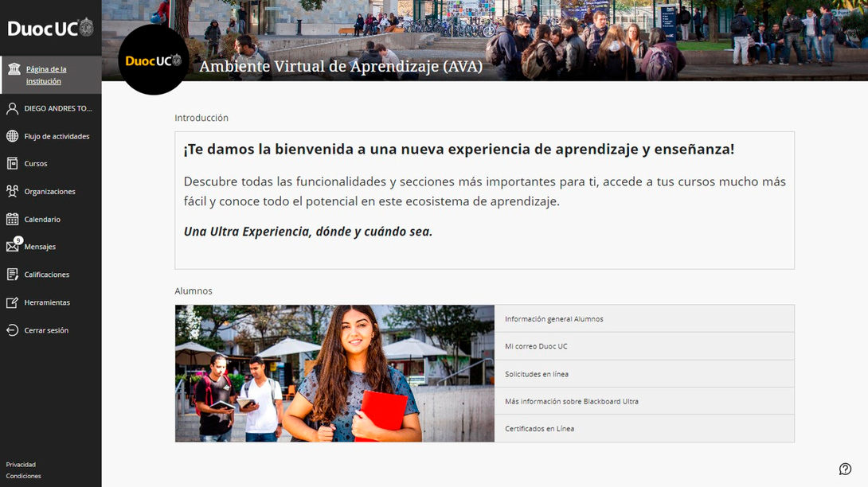The width and height of the screenshot is (868, 487).
Task: Open Más información sobre Blackboard Ultra
Action: (644, 401)
